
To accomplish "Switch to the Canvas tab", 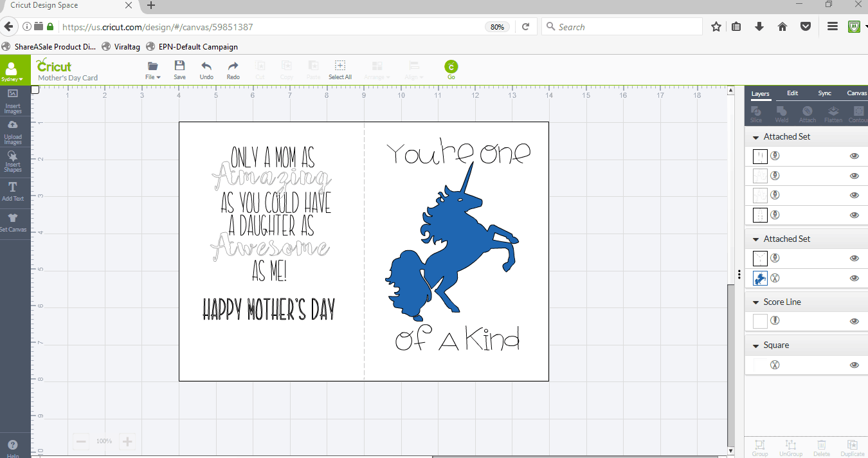I will (x=857, y=93).
